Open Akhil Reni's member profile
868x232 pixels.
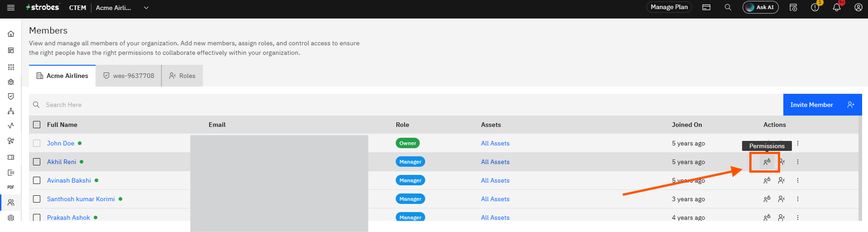point(62,162)
